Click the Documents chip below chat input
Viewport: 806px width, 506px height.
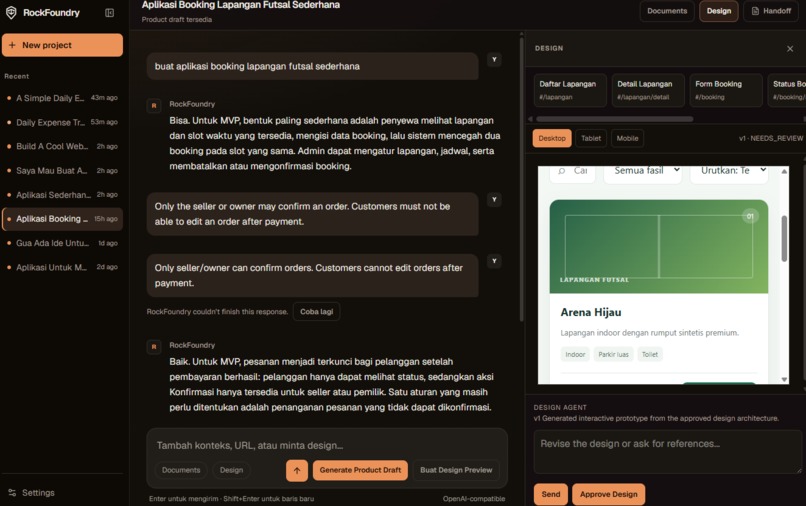181,470
